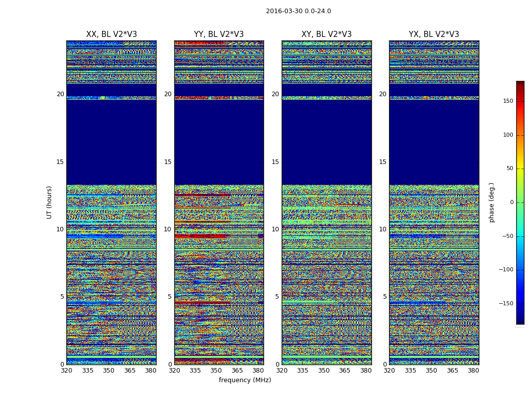The height and width of the screenshot is (405, 532).
Task: Click the 350 frequency tick of YY plot
Action: (x=216, y=371)
